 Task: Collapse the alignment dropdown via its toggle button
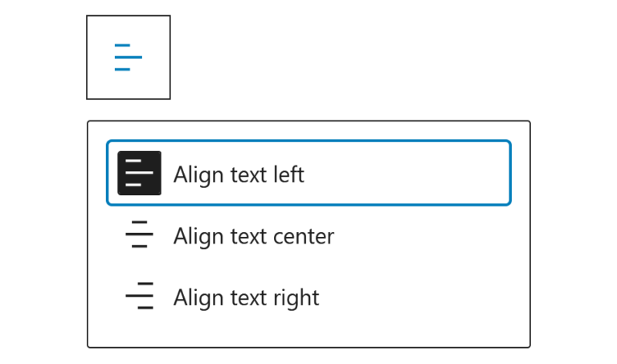129,58
